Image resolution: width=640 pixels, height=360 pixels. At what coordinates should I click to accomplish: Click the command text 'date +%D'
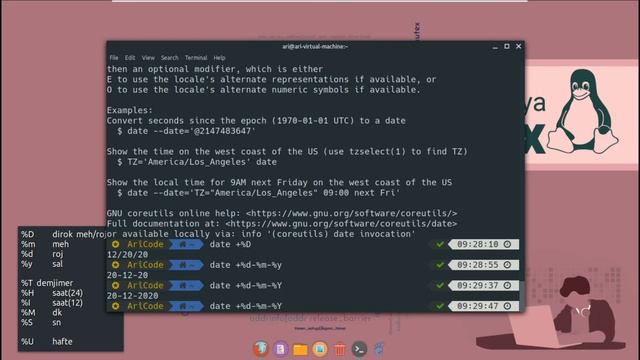click(230, 244)
